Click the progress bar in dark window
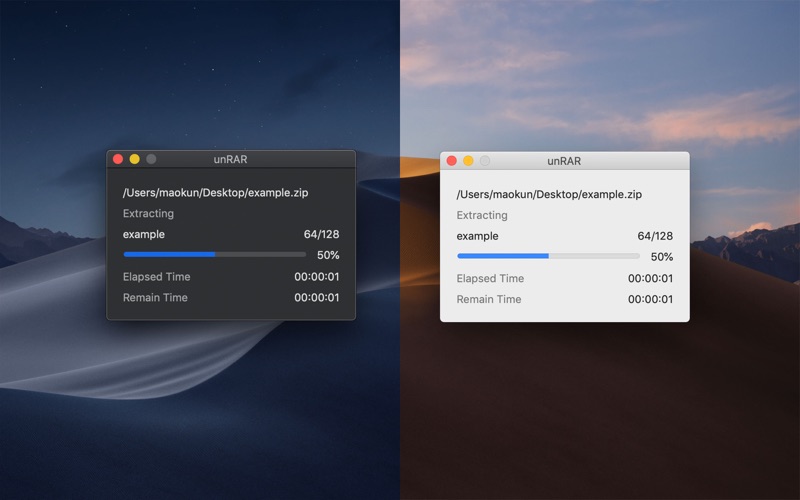The image size is (800, 500). [215, 254]
